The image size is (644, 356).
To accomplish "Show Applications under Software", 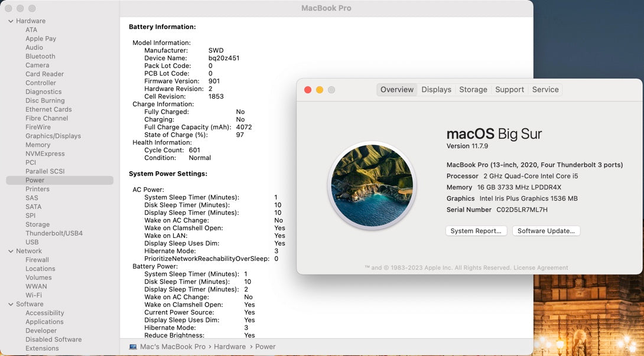I will 44,322.
